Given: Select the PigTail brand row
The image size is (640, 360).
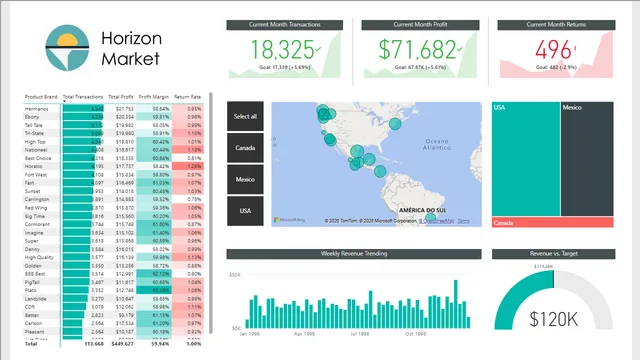Looking at the screenshot, I should pyautogui.click(x=113, y=282).
